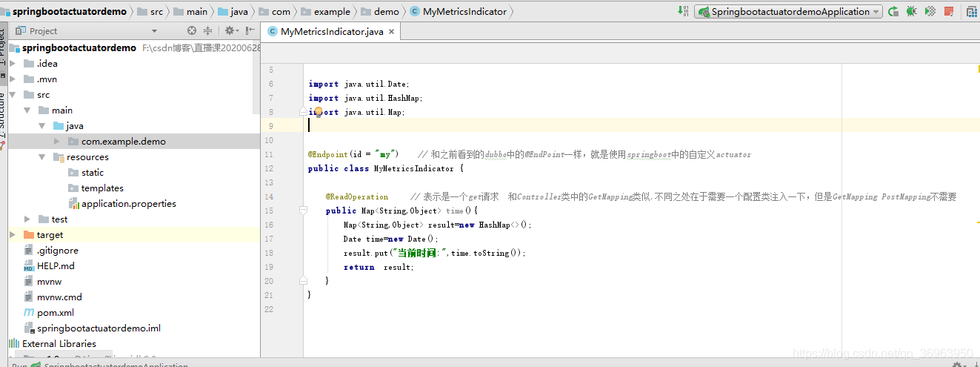Click the orange target folder icon
Image resolution: width=980 pixels, height=367 pixels.
click(x=29, y=235)
